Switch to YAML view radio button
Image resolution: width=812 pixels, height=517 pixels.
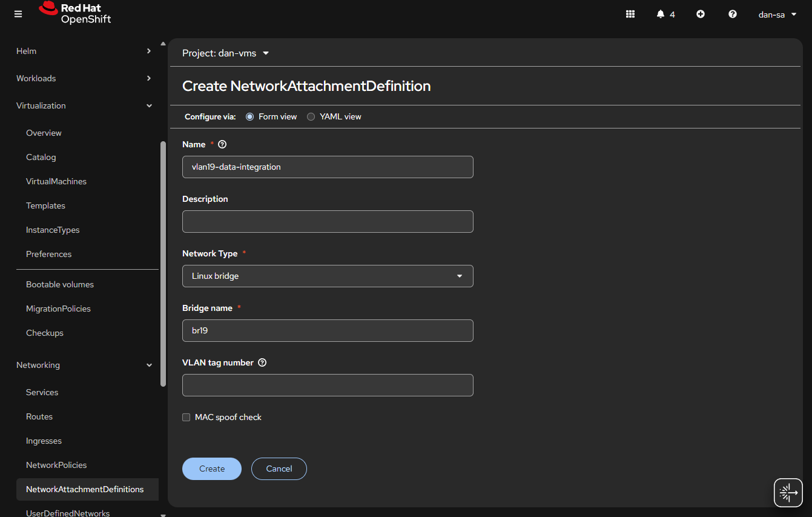[311, 116]
